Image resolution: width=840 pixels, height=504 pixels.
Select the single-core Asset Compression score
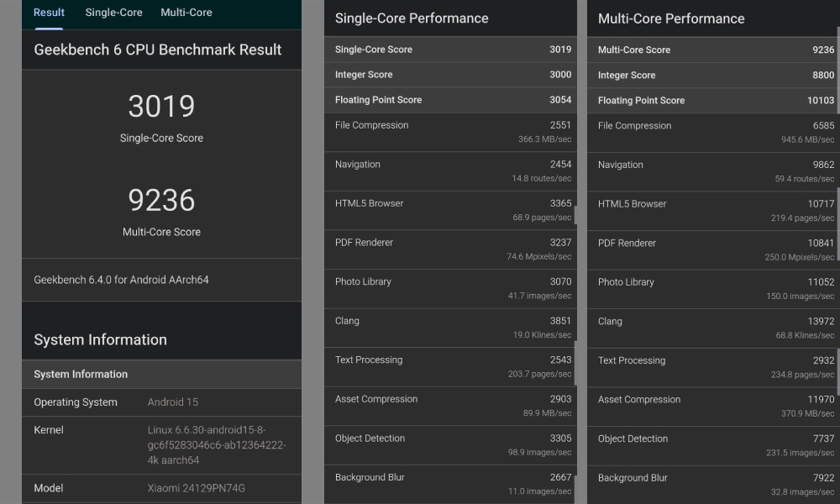coord(450,406)
